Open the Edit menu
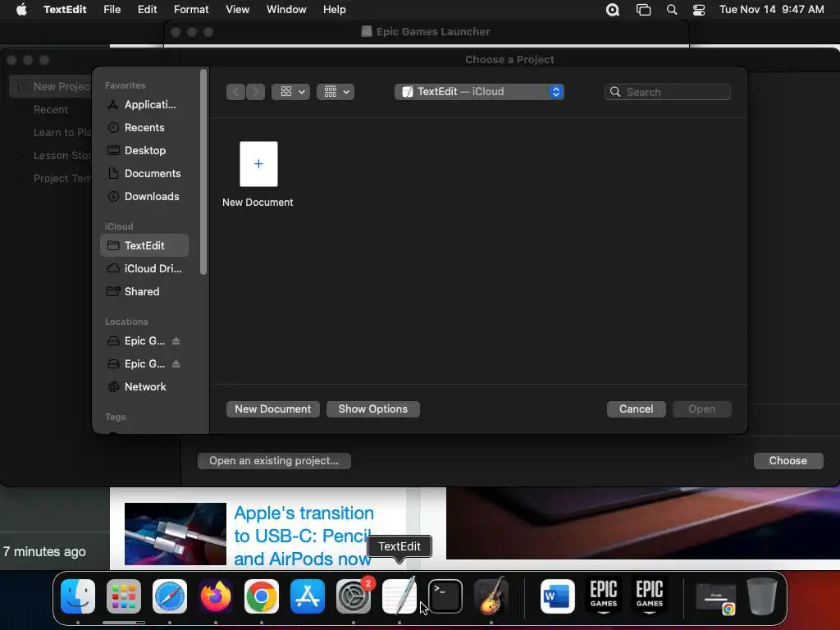The height and width of the screenshot is (630, 840). (148, 10)
